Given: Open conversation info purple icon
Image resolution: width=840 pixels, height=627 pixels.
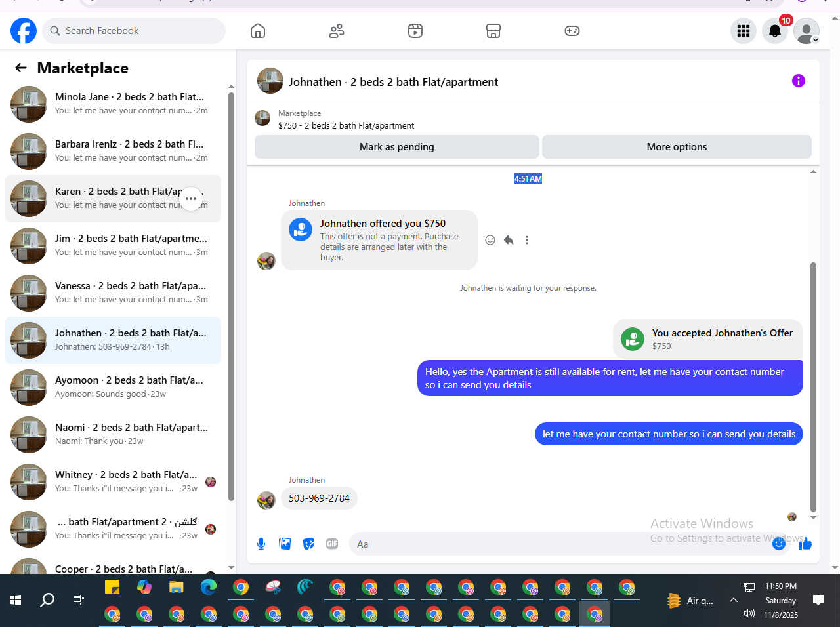Looking at the screenshot, I should click(799, 81).
